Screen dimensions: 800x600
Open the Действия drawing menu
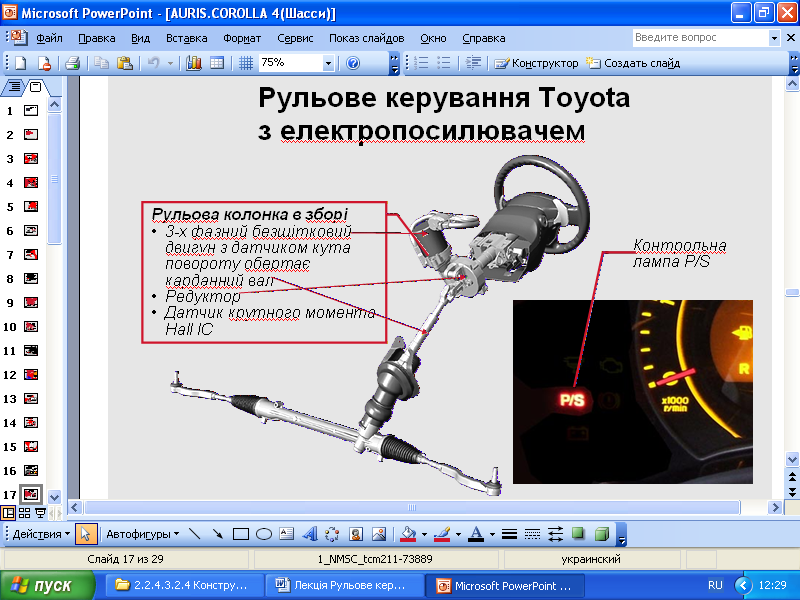[x=41, y=534]
